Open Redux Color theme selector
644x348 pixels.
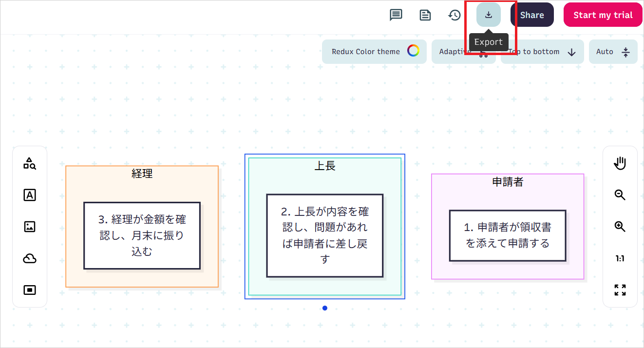tap(374, 52)
